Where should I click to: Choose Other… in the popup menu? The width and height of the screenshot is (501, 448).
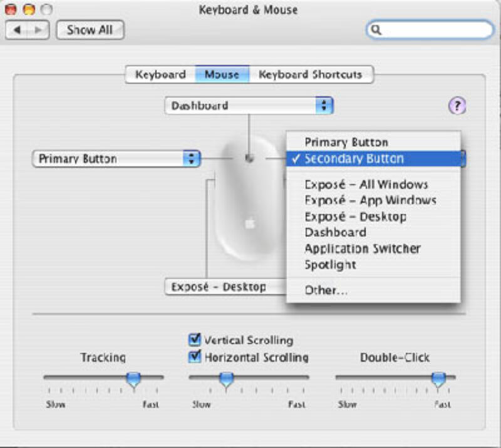click(x=373, y=290)
